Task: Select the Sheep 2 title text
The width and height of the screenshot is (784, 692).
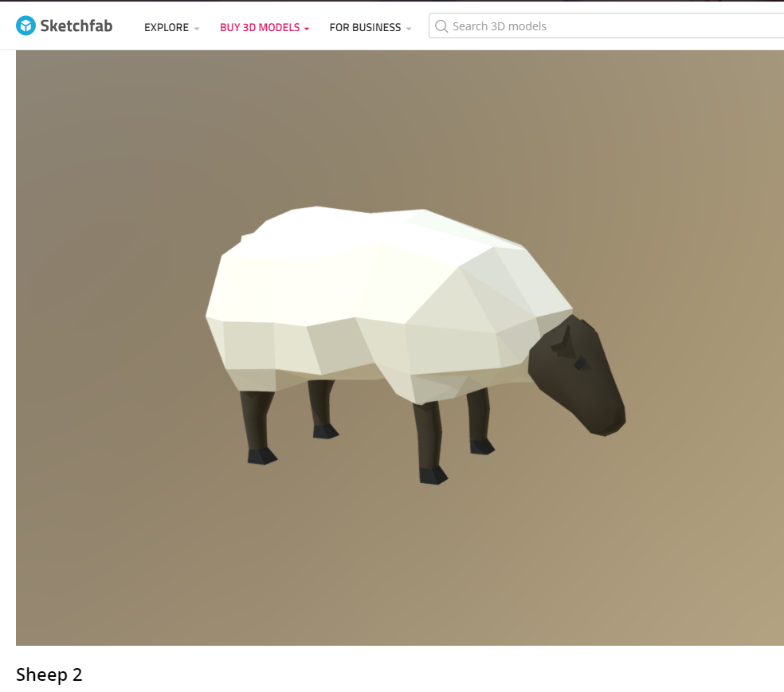Action: click(x=49, y=674)
